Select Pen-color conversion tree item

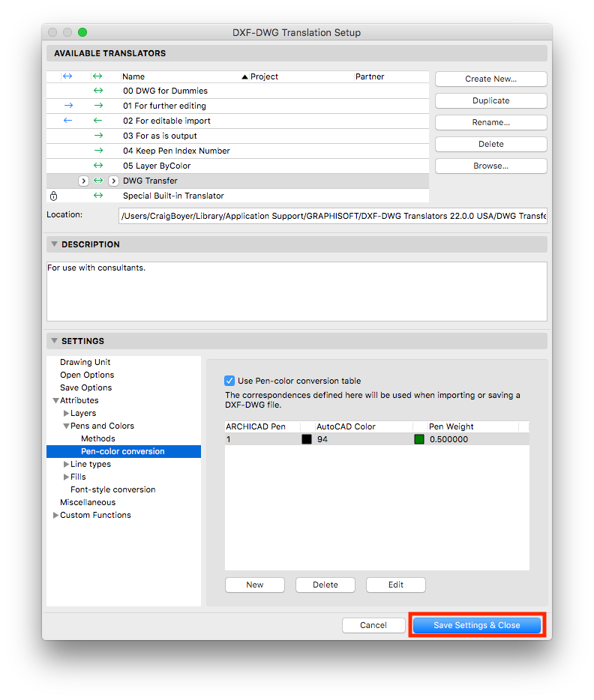(x=124, y=451)
